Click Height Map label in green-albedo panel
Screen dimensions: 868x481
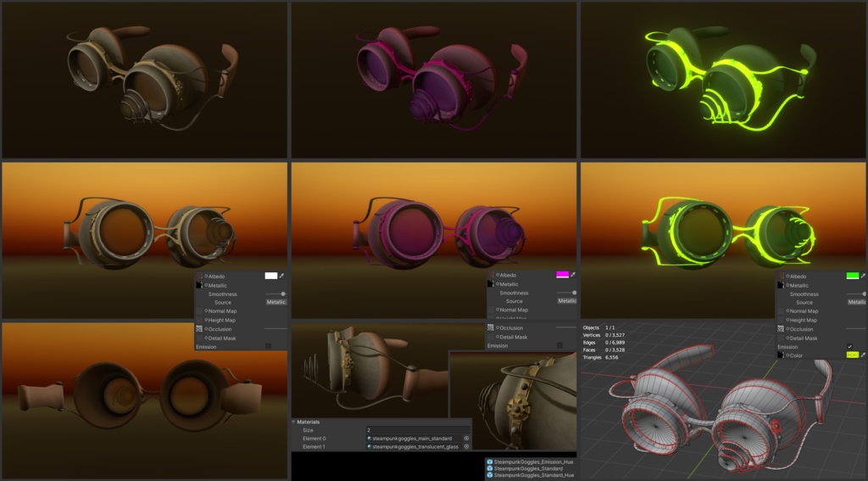tap(804, 320)
